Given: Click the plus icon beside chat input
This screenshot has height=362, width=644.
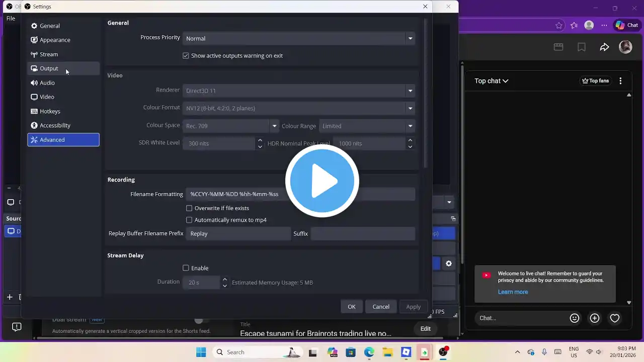Looking at the screenshot, I should (x=595, y=318).
